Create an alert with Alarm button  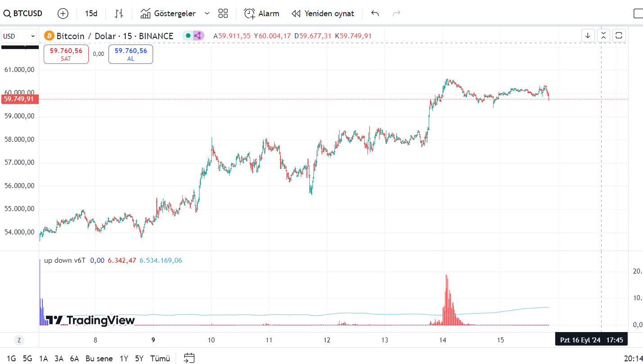262,13
